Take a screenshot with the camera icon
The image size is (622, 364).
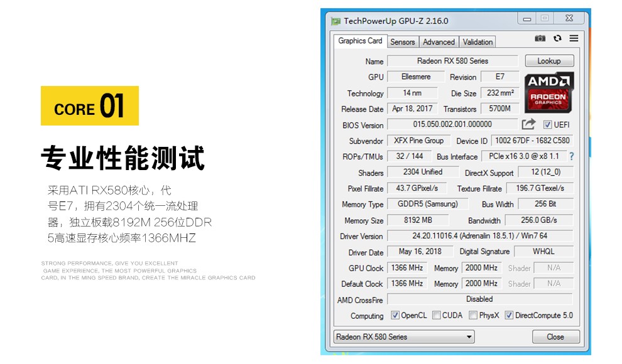pyautogui.click(x=540, y=38)
